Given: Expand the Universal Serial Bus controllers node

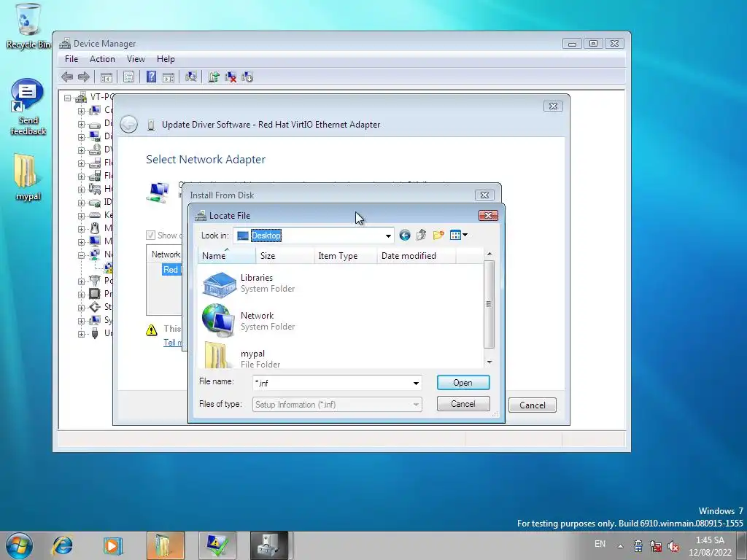Looking at the screenshot, I should coord(82,334).
